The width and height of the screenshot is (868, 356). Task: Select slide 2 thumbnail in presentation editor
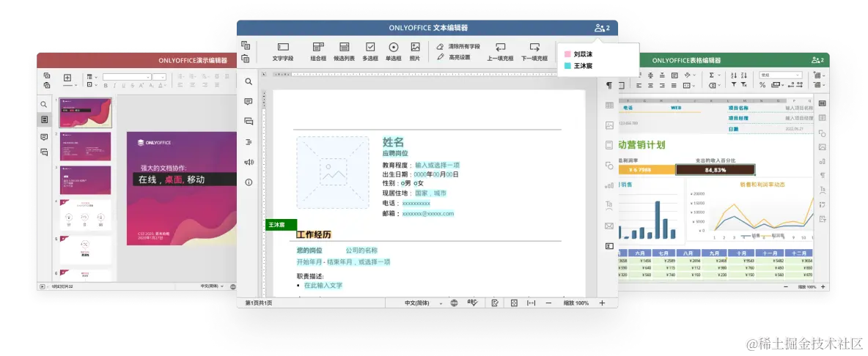pyautogui.click(x=86, y=147)
